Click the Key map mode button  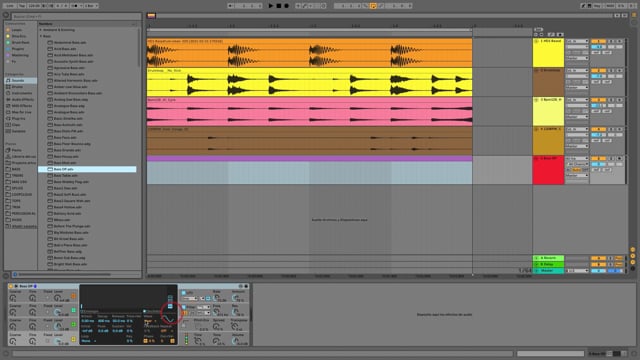pyautogui.click(x=598, y=6)
